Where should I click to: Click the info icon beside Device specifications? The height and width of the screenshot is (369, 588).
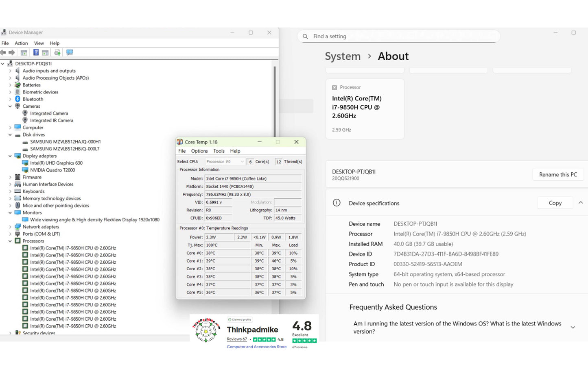tap(337, 203)
